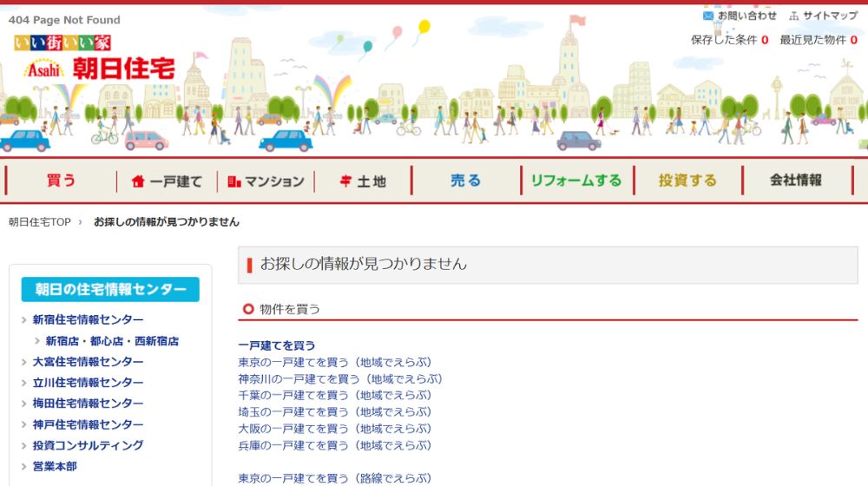Image resolution: width=868 pixels, height=486 pixels.
Task: Open the 投資する navigation tab
Action: (x=687, y=181)
